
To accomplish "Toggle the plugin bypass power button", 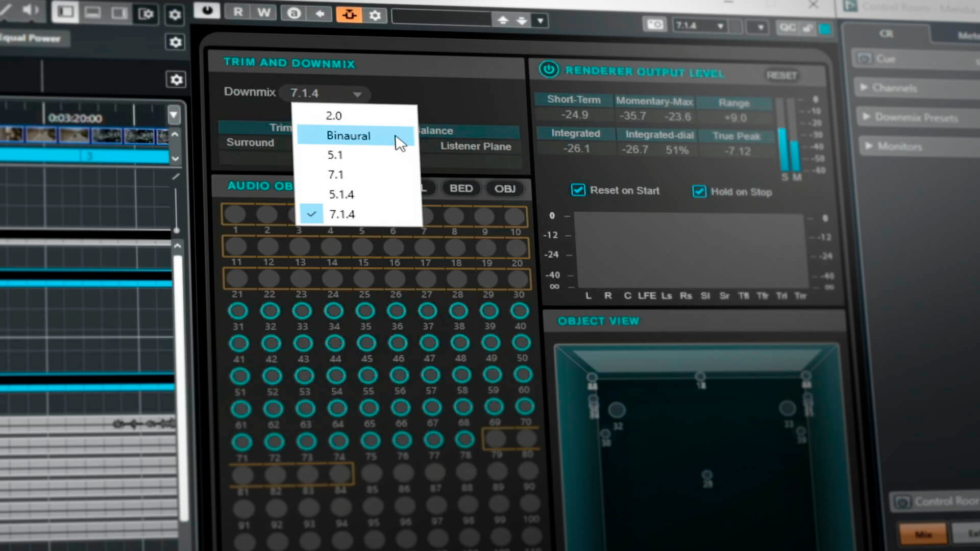I will pos(207,11).
